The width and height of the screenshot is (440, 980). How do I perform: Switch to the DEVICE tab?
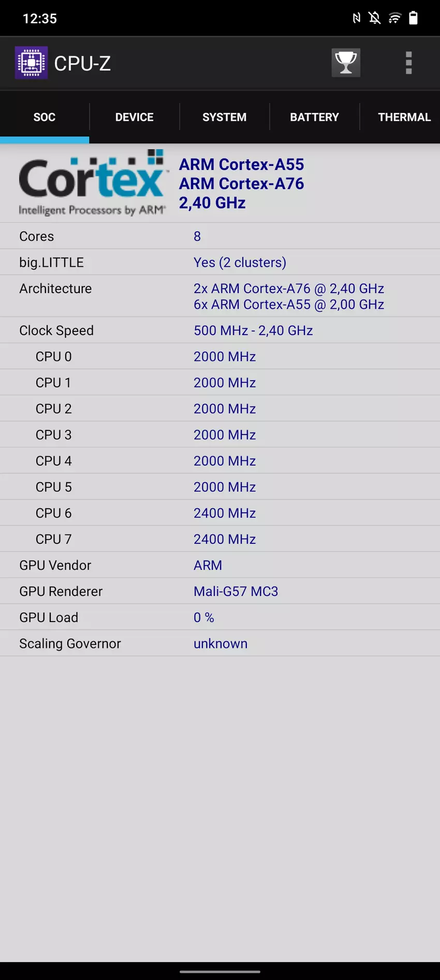point(134,117)
